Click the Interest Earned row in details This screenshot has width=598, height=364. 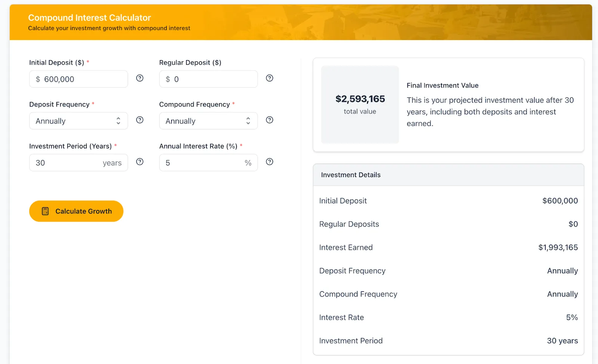(448, 247)
